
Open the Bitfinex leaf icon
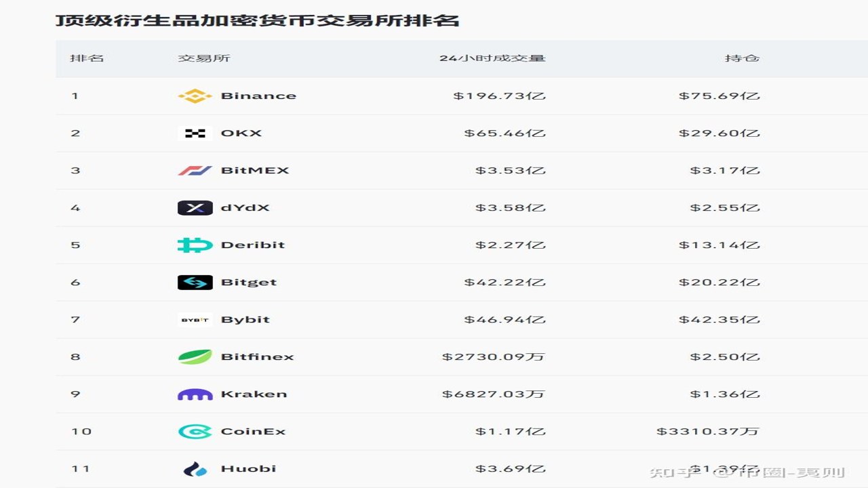pos(195,357)
